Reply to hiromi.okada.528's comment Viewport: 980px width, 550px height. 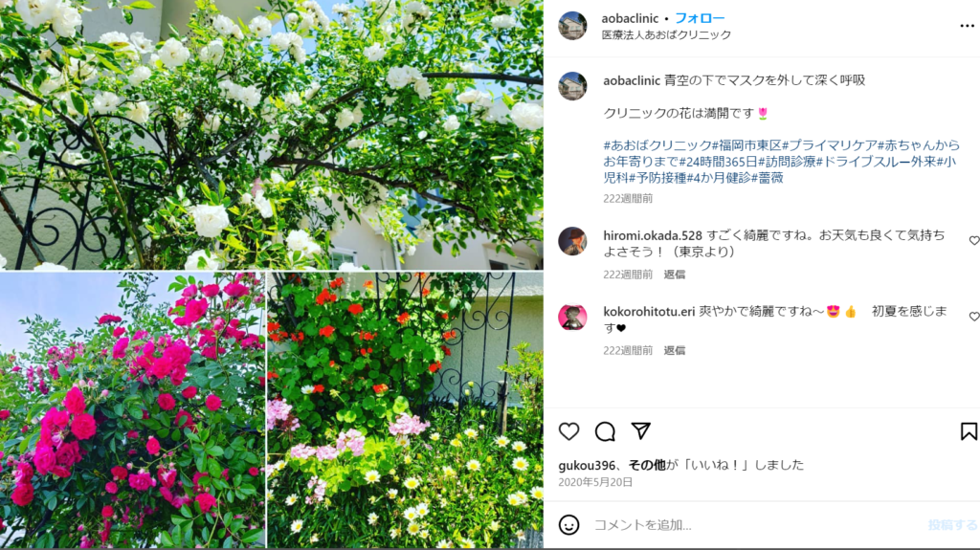[675, 275]
